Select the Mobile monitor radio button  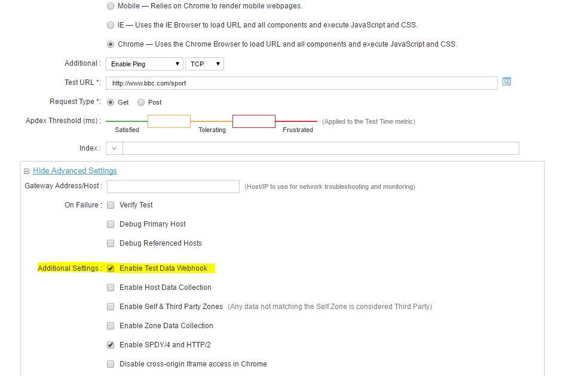coord(110,6)
